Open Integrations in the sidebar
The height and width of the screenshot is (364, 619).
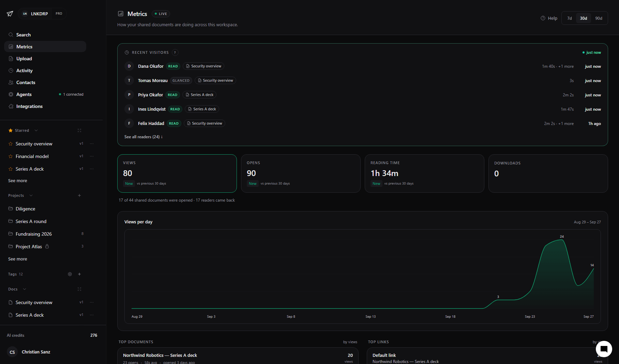click(45, 106)
